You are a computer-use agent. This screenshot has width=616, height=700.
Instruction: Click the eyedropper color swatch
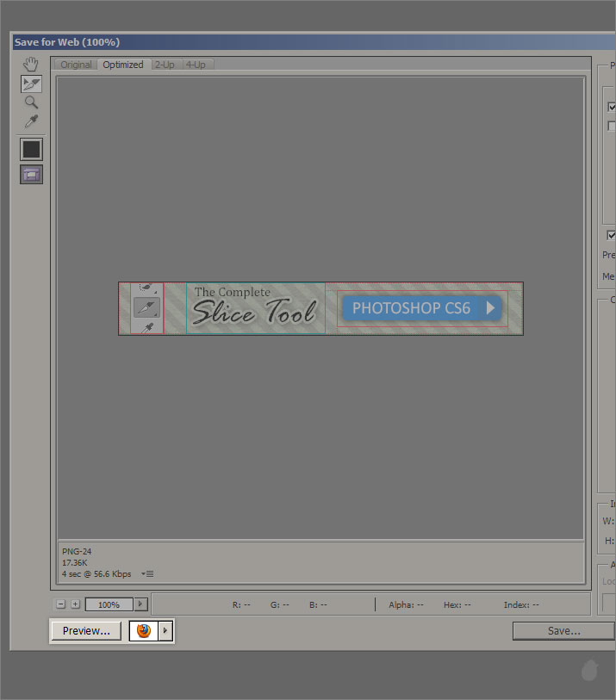[x=31, y=149]
